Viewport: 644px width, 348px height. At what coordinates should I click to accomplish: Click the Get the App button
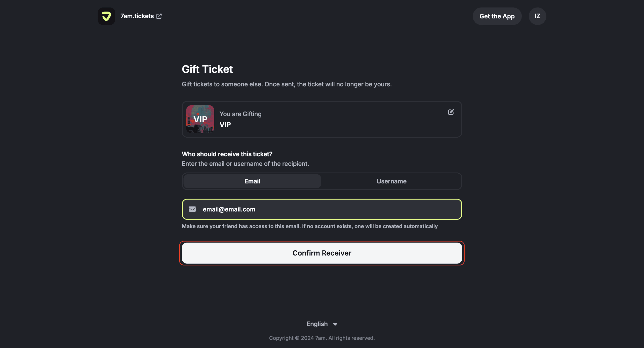[497, 16]
